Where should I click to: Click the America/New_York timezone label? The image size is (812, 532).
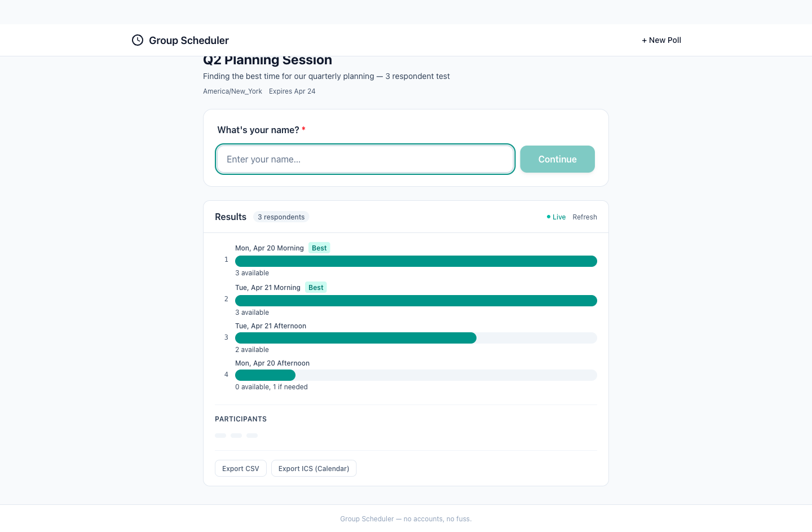pos(232,91)
